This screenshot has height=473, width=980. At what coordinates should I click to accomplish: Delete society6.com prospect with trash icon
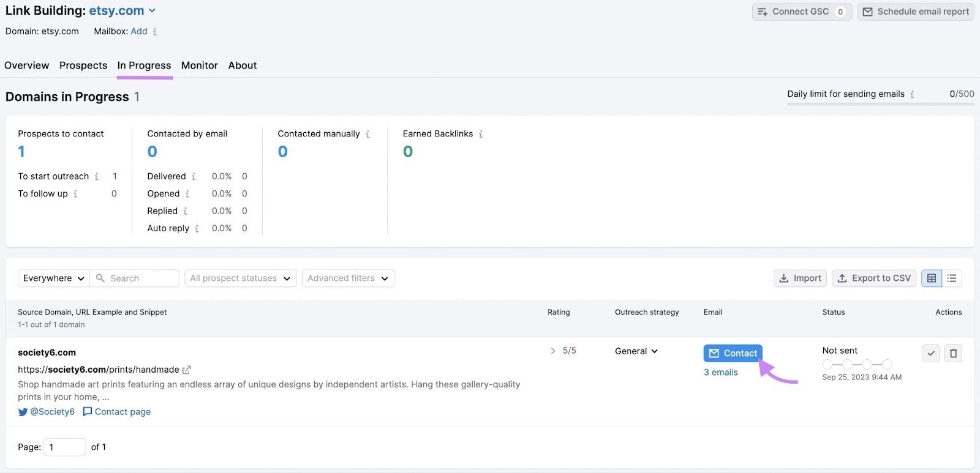pos(953,353)
